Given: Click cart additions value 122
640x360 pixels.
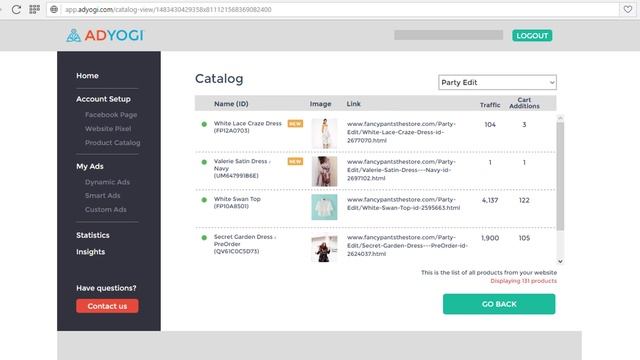Looking at the screenshot, I should pyautogui.click(x=524, y=200).
